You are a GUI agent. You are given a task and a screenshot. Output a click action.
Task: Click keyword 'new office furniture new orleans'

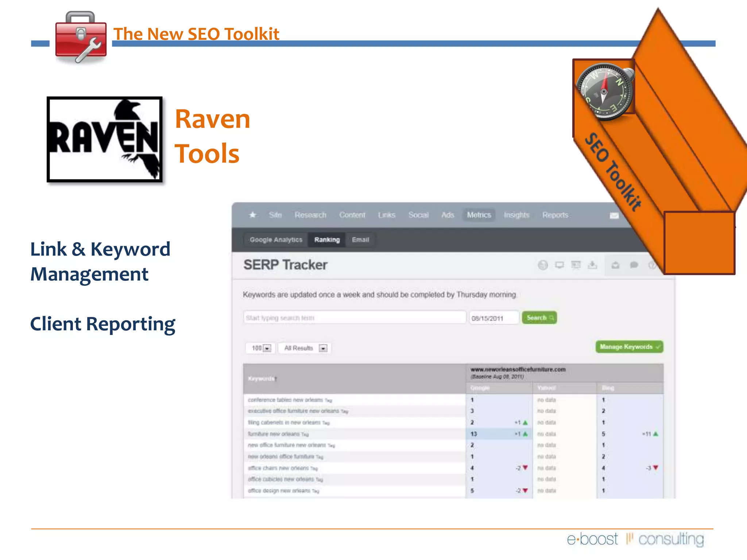pos(287,445)
